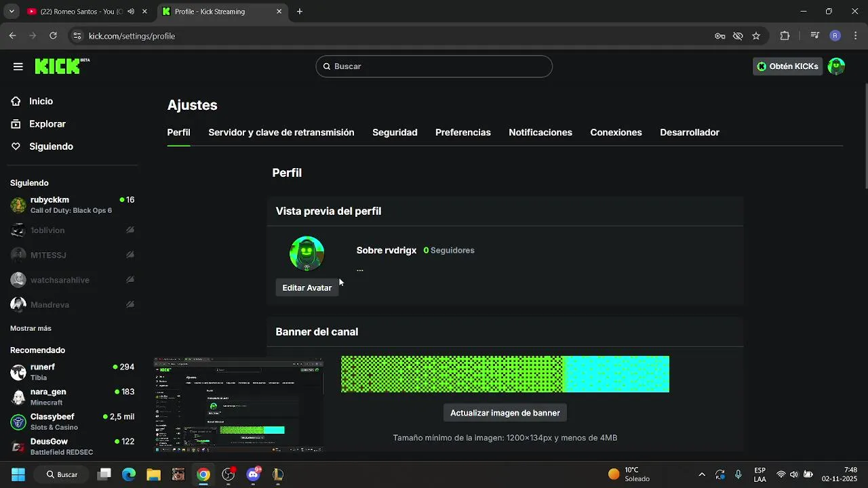The width and height of the screenshot is (868, 488).
Task: Open Microsoft Edge from the taskbar
Action: pos(129,474)
